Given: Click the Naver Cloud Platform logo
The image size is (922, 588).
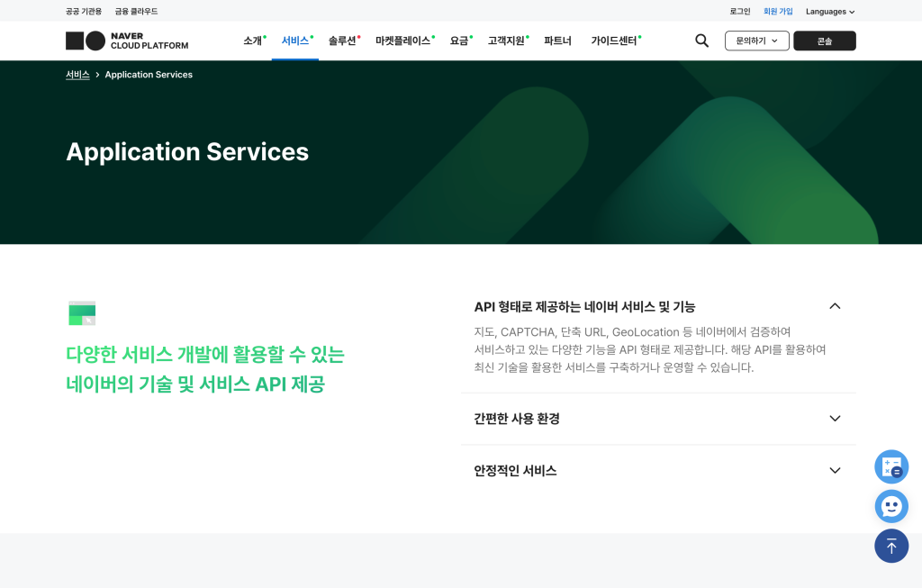Looking at the screenshot, I should point(127,41).
